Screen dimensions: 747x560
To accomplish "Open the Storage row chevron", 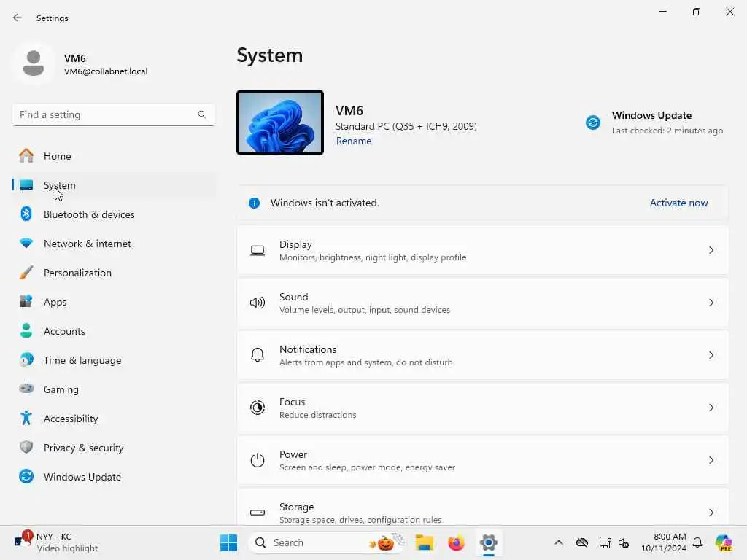I will [711, 513].
